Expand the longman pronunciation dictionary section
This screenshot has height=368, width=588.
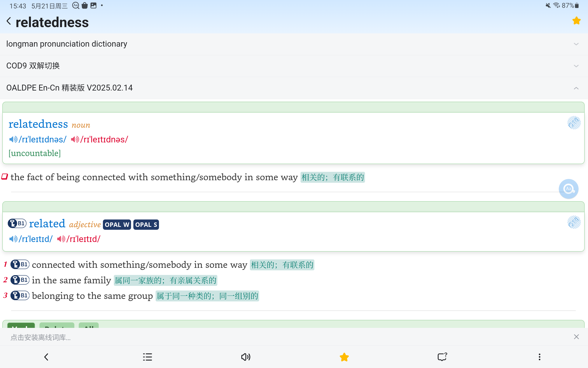point(294,44)
